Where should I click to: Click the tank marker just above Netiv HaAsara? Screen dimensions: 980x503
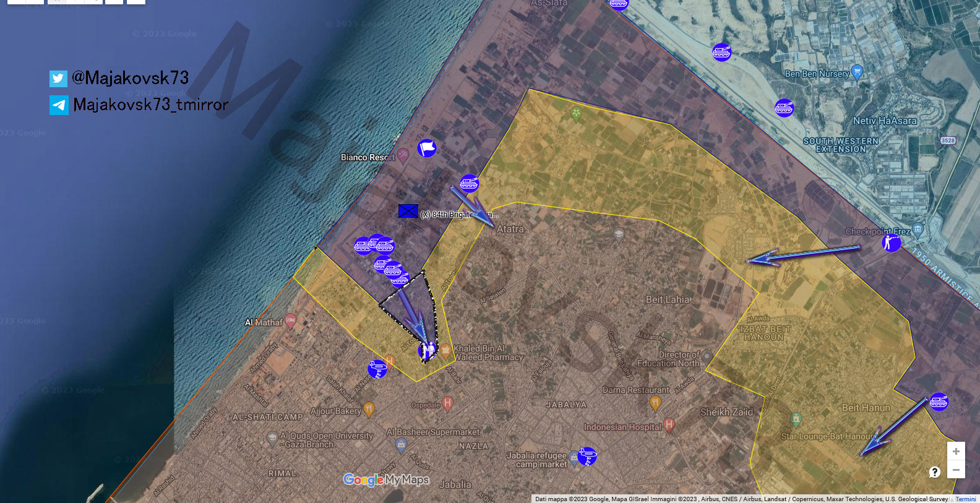pyautogui.click(x=784, y=108)
